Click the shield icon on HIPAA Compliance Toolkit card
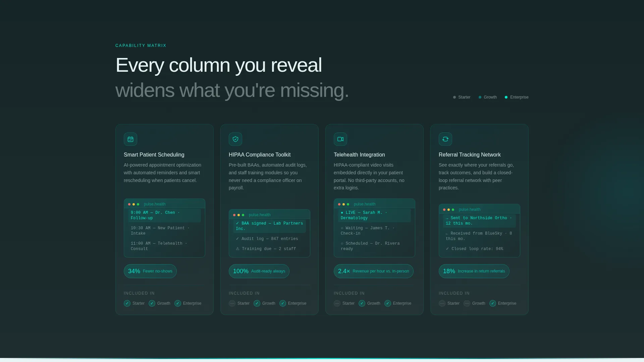The width and height of the screenshot is (644, 362). click(235, 139)
